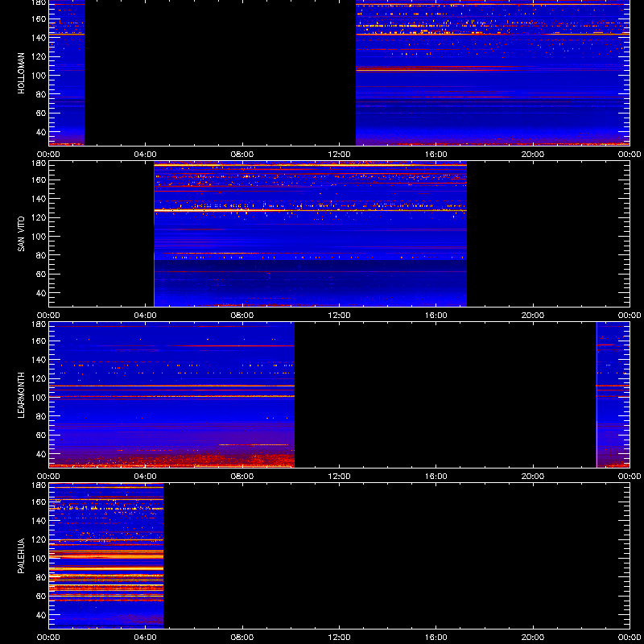Image resolution: width=644 pixels, height=644 pixels.
Task: Choose 20:00 time label under Learmonth plot
Action: tap(533, 477)
